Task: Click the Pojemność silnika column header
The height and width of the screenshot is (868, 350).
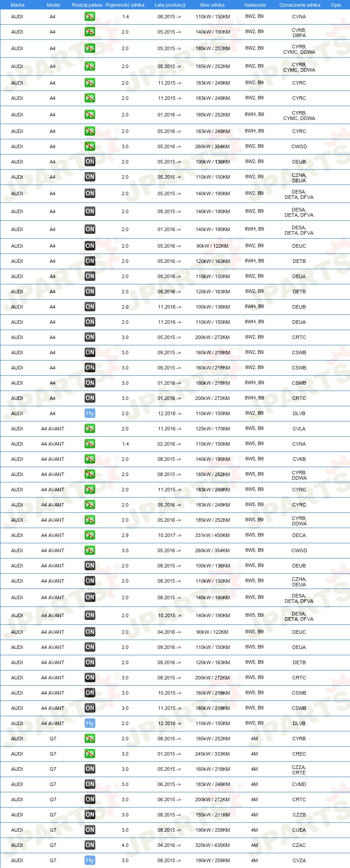Action: coord(125,5)
